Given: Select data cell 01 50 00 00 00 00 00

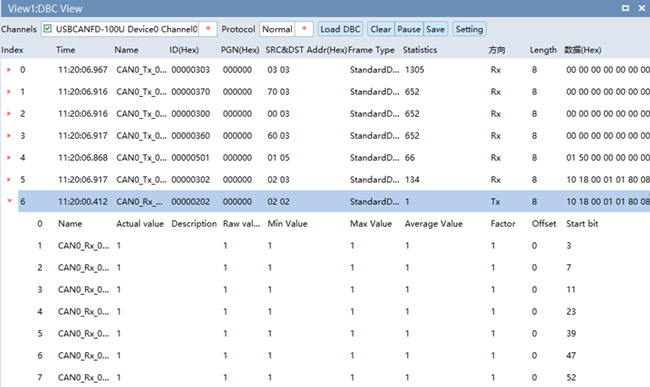Looking at the screenshot, I should click(x=608, y=157).
